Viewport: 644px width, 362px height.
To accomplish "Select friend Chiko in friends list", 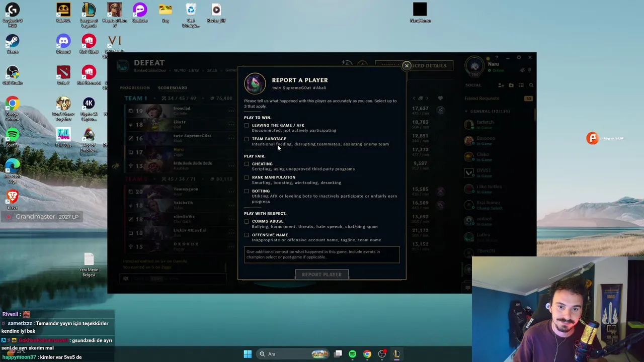I will [498, 156].
